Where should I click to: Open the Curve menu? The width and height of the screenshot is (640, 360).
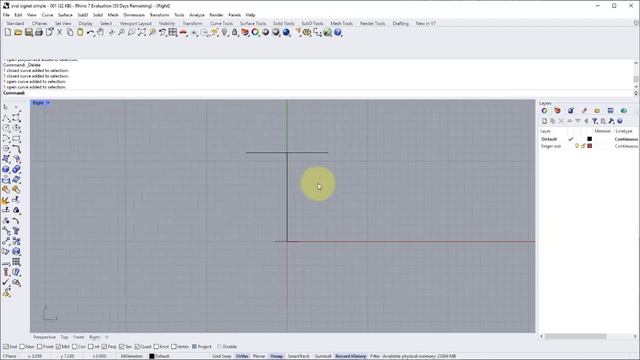pos(47,15)
